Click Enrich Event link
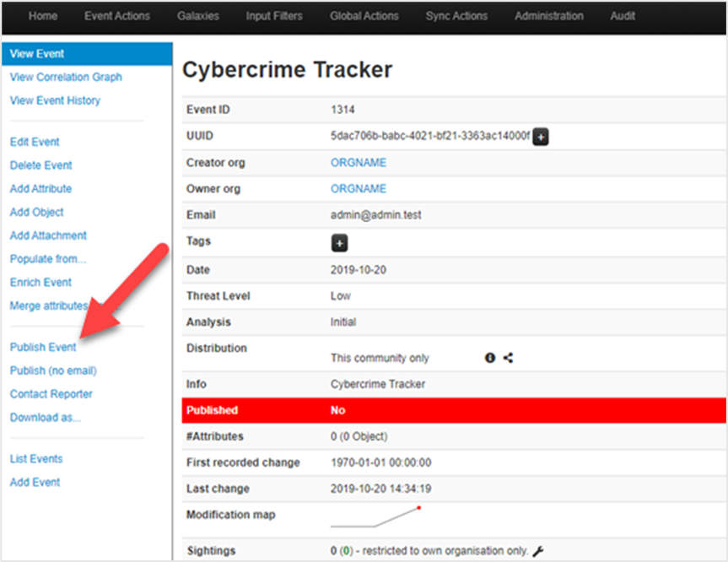728x562 pixels. pos(40,282)
